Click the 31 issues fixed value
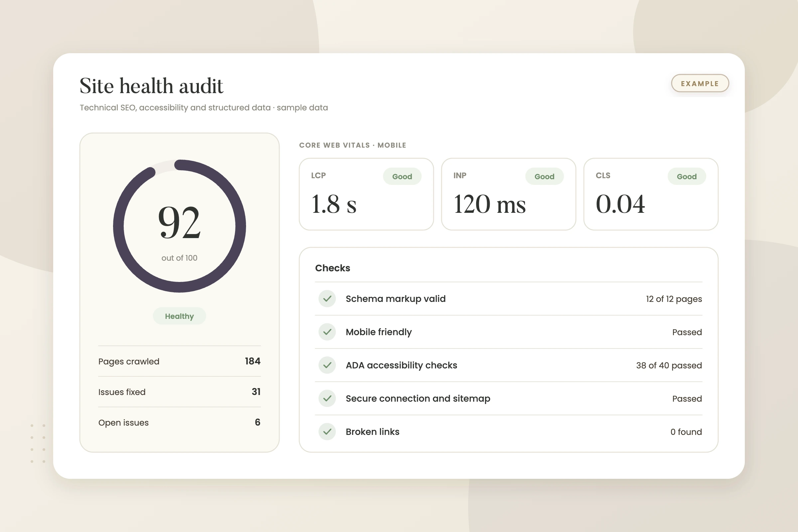The image size is (798, 532). 256,392
